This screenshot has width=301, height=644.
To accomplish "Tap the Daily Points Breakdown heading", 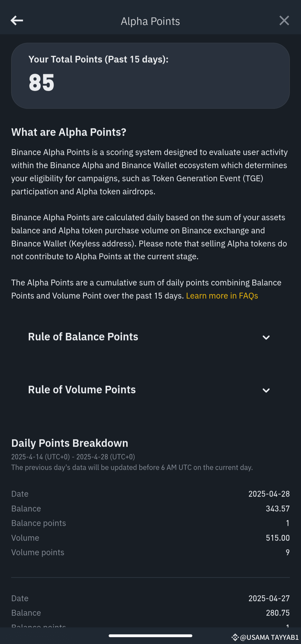I will coord(69,443).
